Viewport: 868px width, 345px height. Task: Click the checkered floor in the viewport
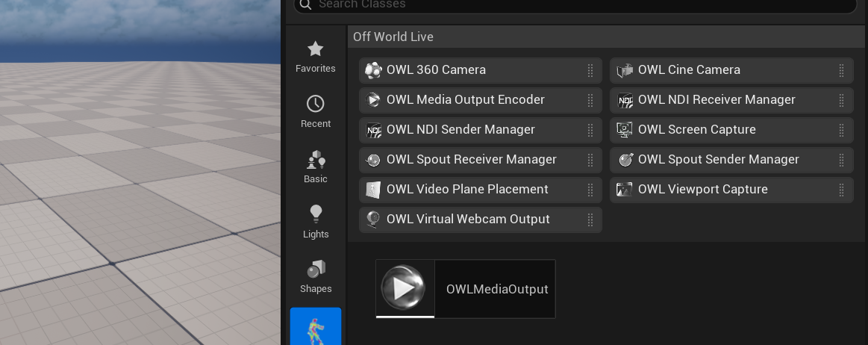click(x=140, y=204)
